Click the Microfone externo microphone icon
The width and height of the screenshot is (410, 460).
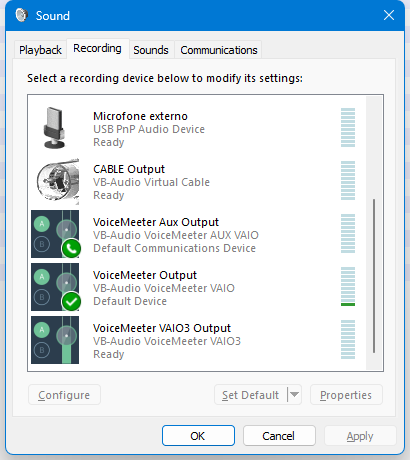point(55,128)
